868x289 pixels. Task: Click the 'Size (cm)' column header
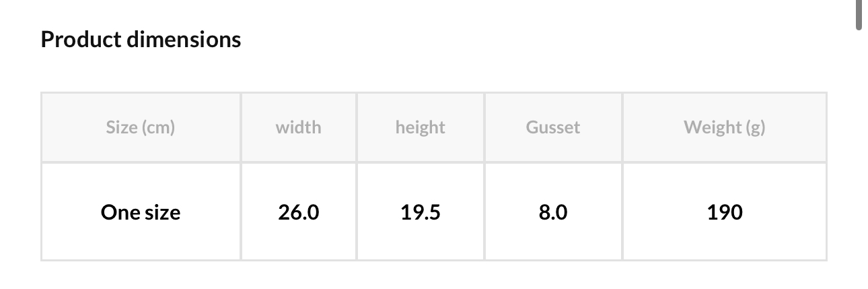(x=140, y=127)
